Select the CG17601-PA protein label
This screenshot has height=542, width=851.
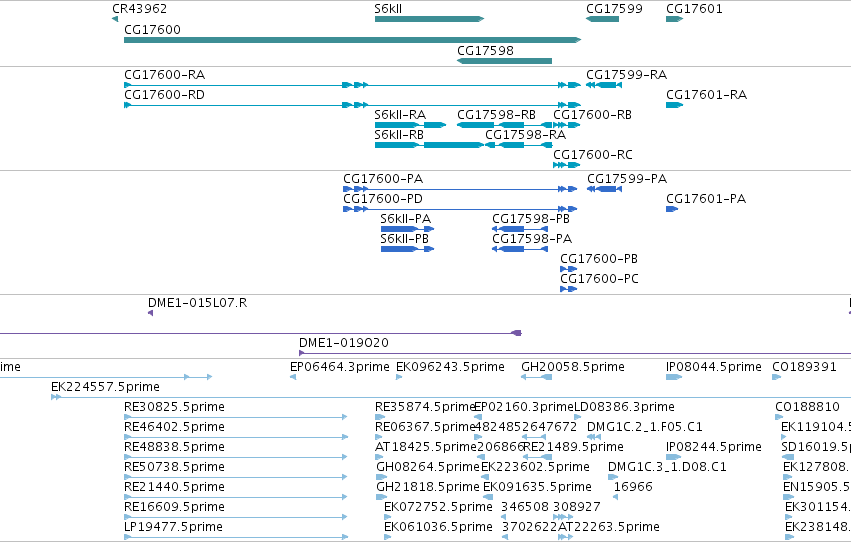pos(706,199)
